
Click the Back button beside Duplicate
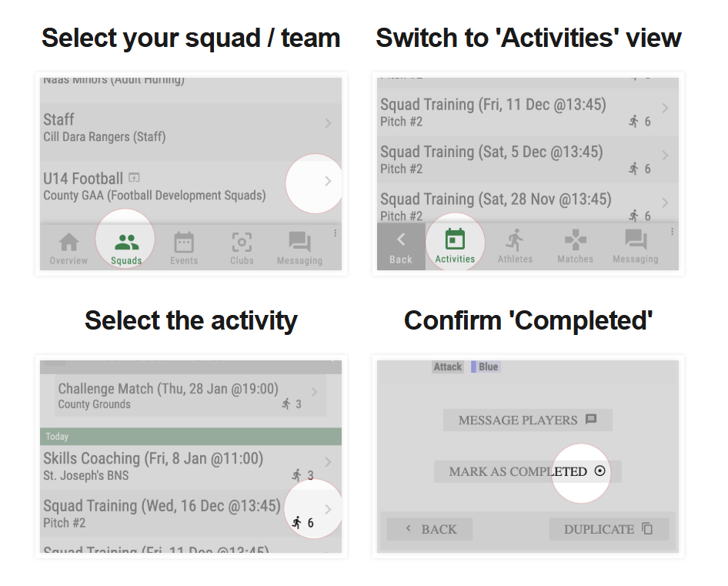(x=429, y=529)
